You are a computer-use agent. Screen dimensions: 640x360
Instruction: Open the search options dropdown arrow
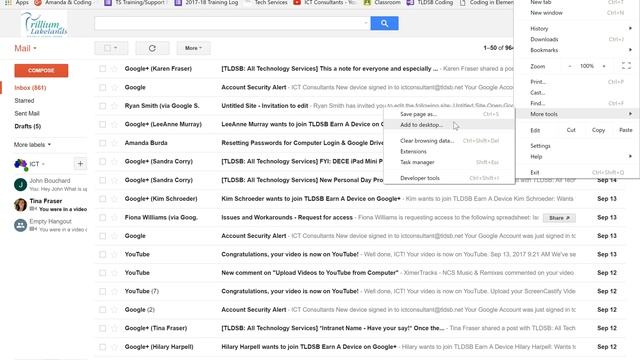point(365,23)
